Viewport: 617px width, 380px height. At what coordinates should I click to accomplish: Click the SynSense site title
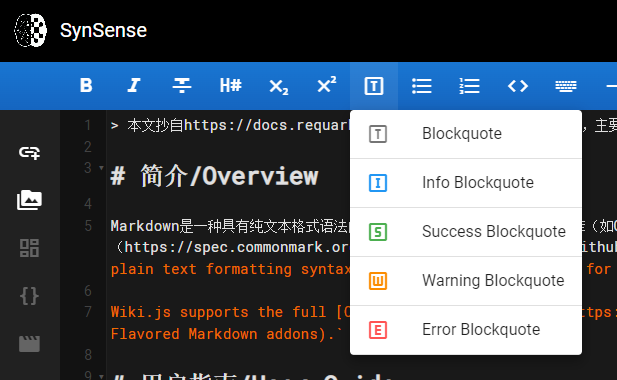103,30
